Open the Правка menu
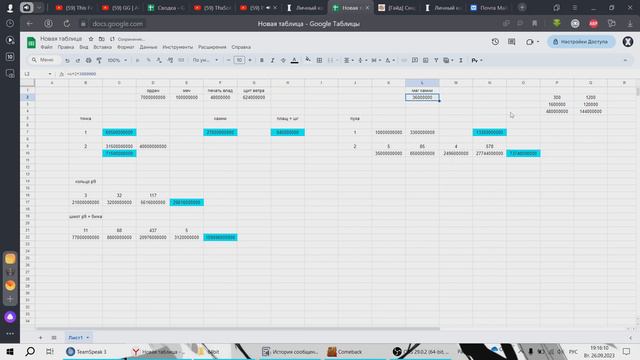 [66, 47]
